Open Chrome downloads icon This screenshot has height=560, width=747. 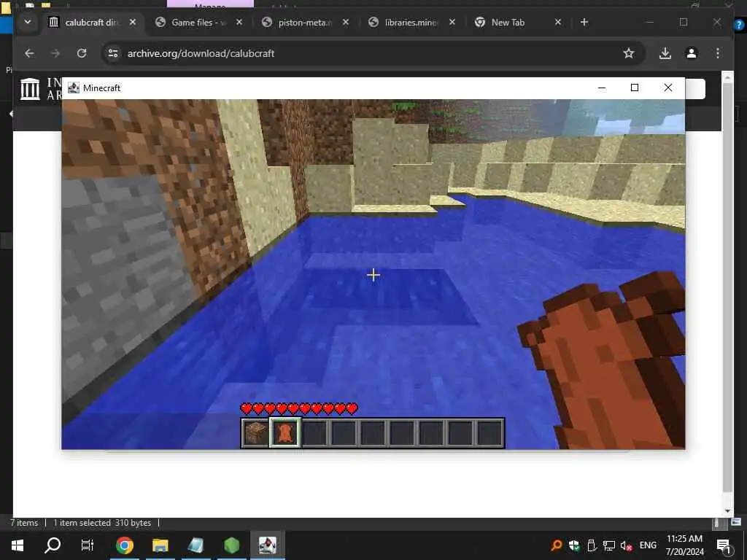tap(665, 53)
